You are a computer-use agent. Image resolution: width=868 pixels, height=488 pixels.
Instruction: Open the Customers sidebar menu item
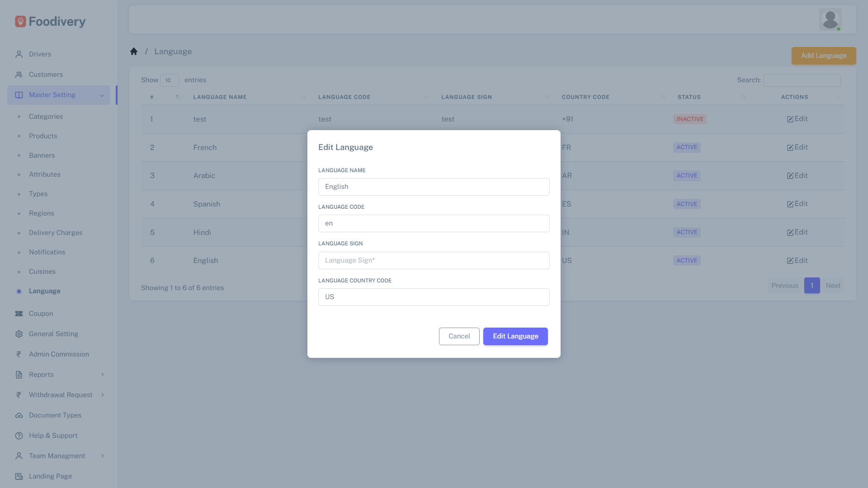[45, 74]
